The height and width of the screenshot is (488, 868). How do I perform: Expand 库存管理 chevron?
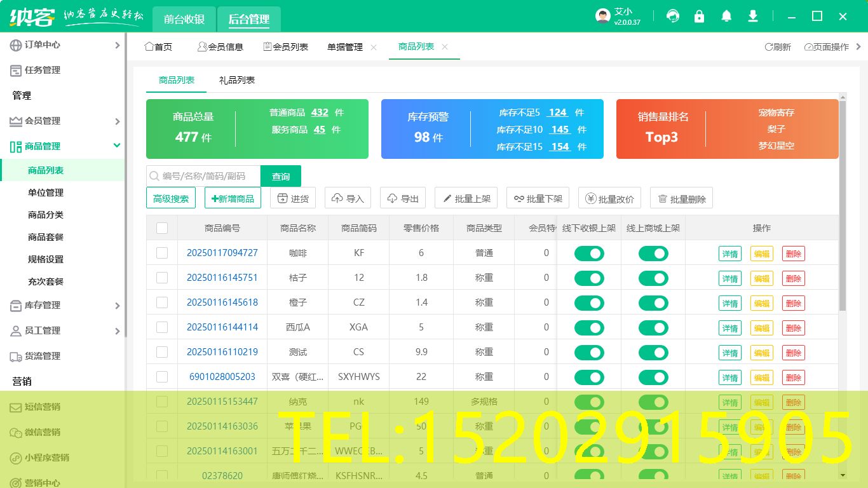(x=117, y=306)
